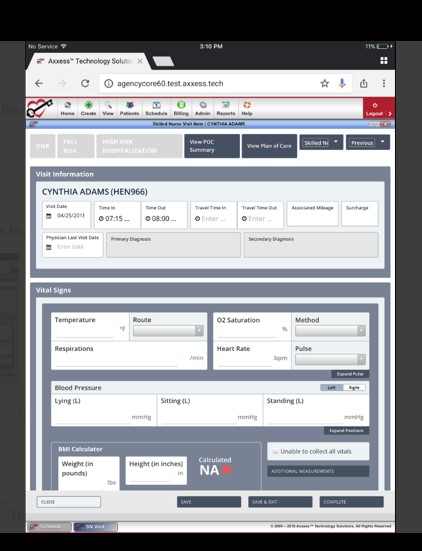The width and height of the screenshot is (422, 551).
Task: Open the Billing icon
Action: pyautogui.click(x=181, y=105)
